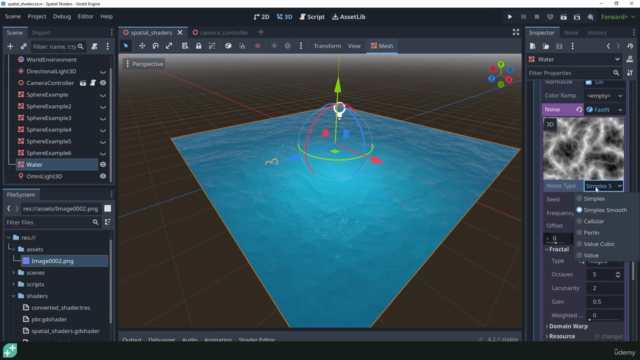Open Transform menu in viewport toolbar

click(x=327, y=46)
